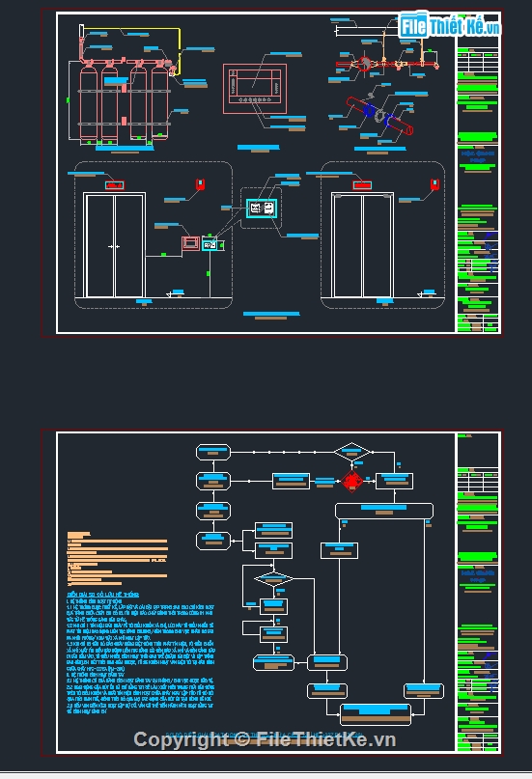This screenshot has width=532, height=779.
Task: Click the cyan control panel in center dashed box
Action: click(x=262, y=208)
